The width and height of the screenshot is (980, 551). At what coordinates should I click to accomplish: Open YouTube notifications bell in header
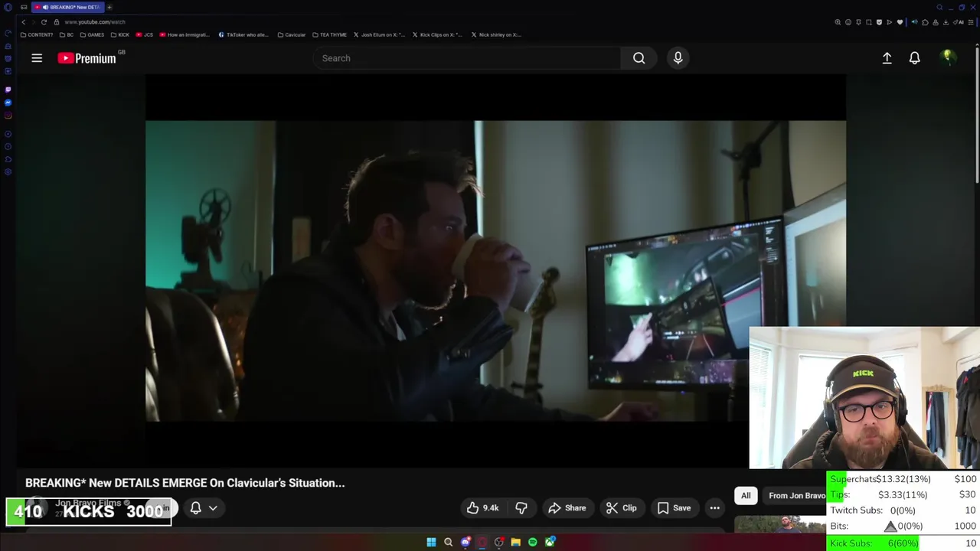914,58
